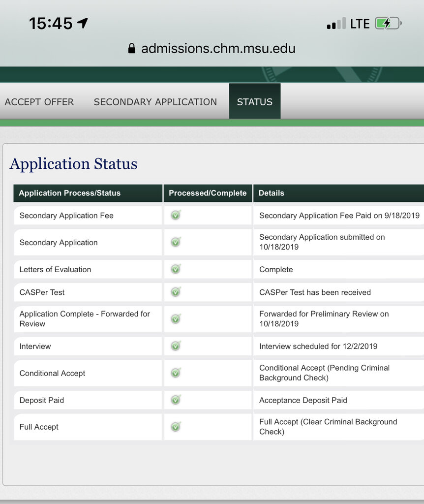
Task: Click the checkmark for Letters of Evaluation
Action: (x=176, y=269)
